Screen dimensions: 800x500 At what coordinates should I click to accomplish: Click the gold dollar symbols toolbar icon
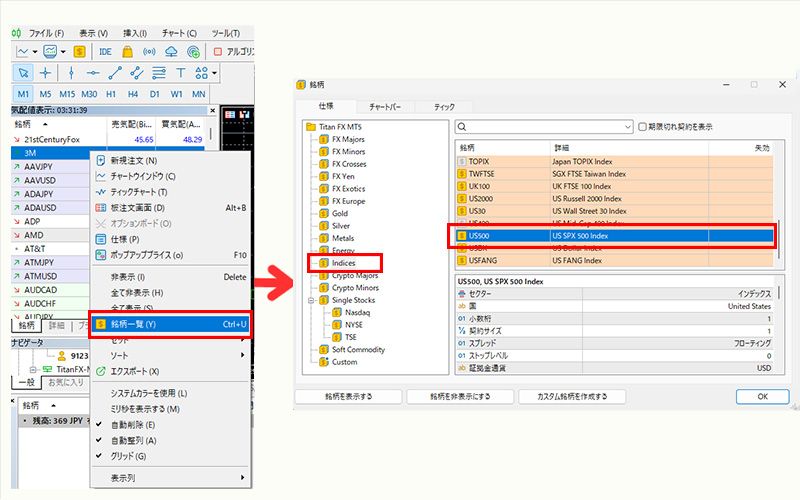pos(79,52)
